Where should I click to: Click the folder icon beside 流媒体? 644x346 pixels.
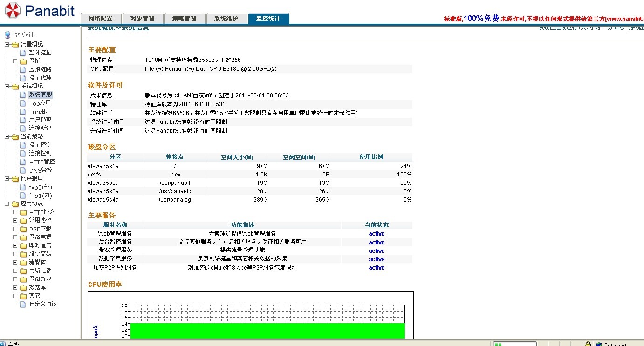click(23, 262)
